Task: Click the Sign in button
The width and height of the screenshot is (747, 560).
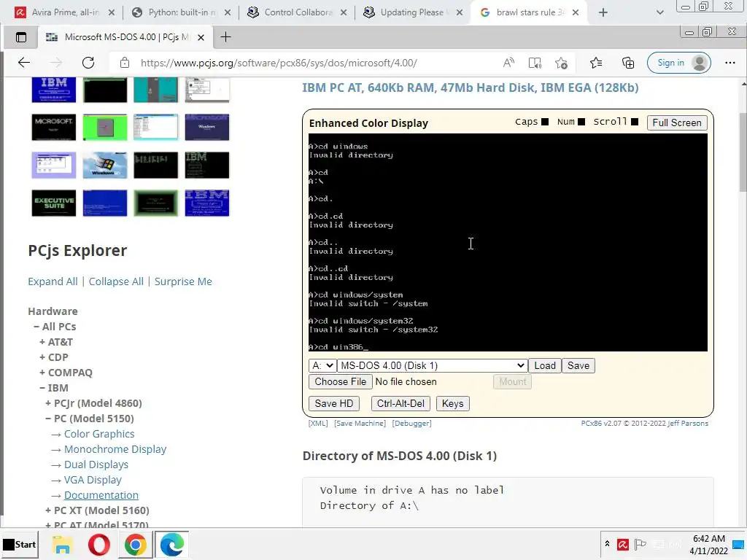Action: point(679,63)
